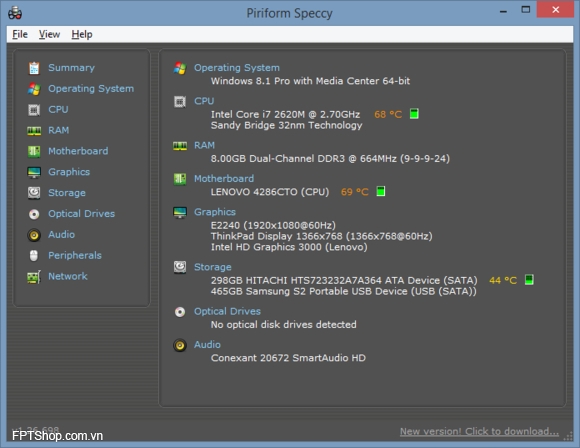Open Network section from sidebar
The image size is (580, 448).
click(68, 276)
